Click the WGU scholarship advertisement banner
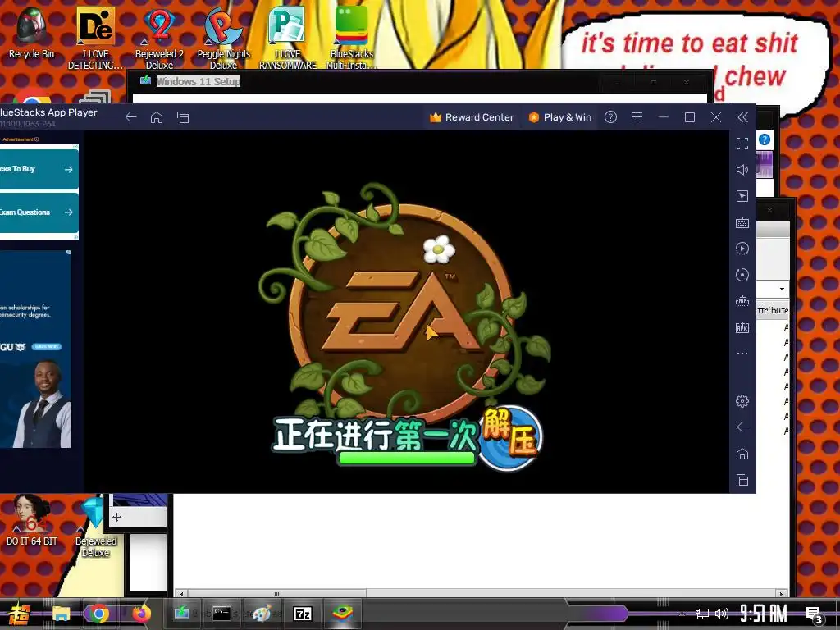The image size is (840, 630). pos(35,349)
